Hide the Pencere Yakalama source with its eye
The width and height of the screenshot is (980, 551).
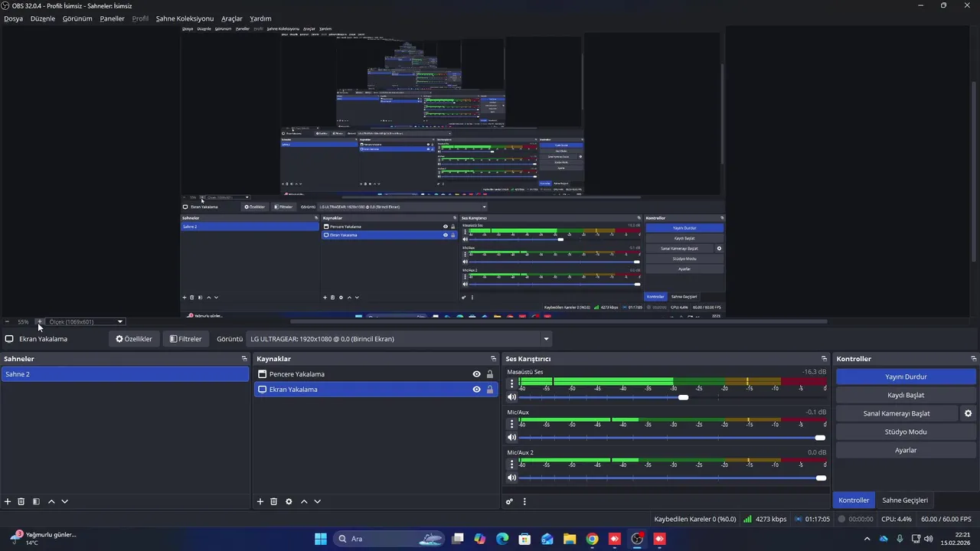tap(476, 374)
